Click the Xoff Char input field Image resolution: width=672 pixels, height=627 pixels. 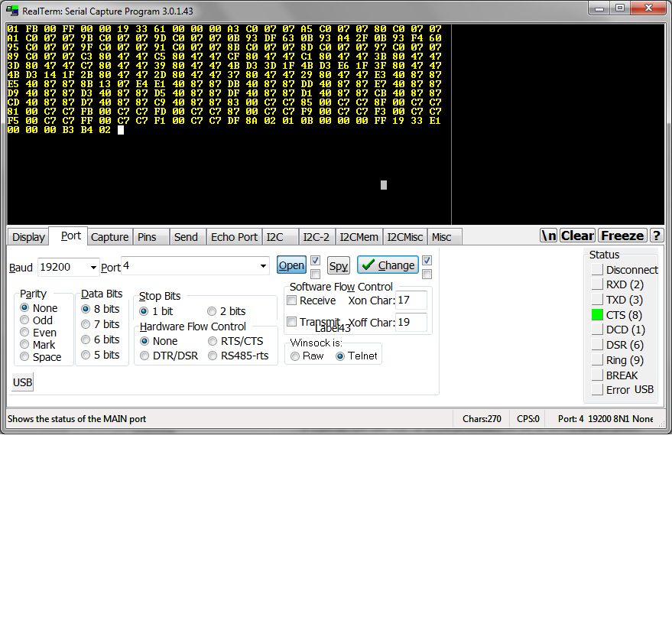click(411, 322)
